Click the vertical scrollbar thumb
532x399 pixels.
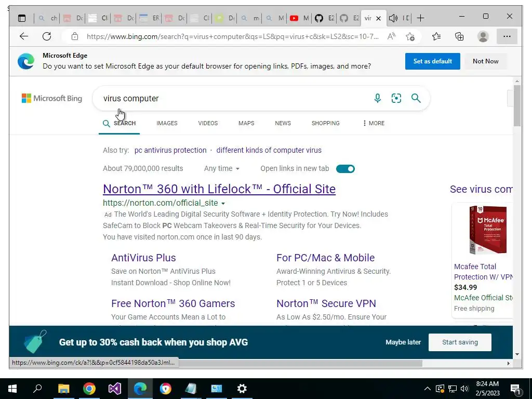point(517,106)
